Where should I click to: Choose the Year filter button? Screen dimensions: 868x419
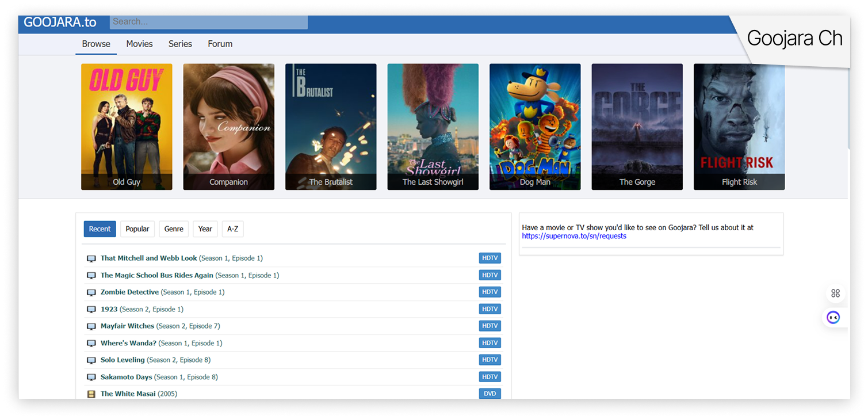pos(205,229)
